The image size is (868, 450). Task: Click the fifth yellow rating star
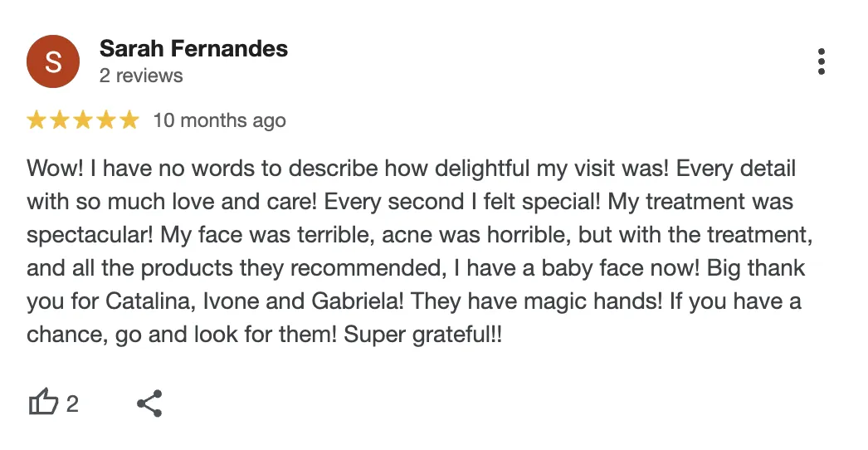(x=129, y=120)
